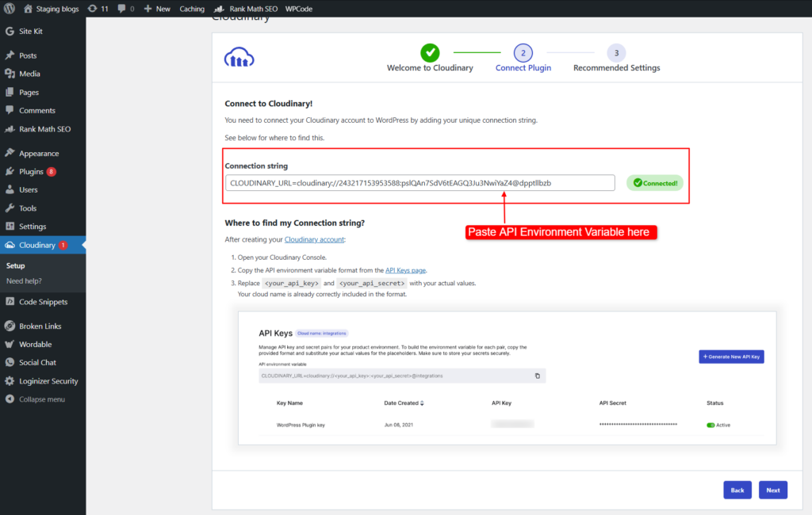
Task: Open WPCode menu in admin bar
Action: pyautogui.click(x=299, y=9)
